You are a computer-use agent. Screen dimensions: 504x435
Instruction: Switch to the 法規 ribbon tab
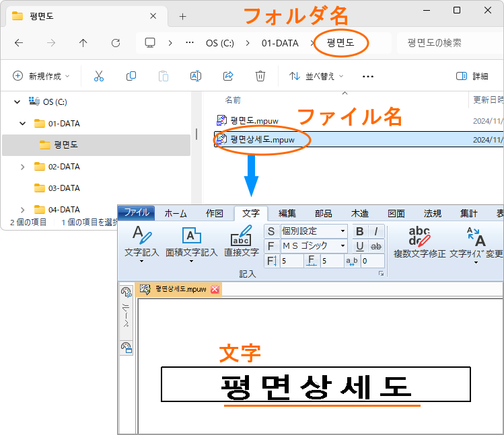[x=432, y=213]
